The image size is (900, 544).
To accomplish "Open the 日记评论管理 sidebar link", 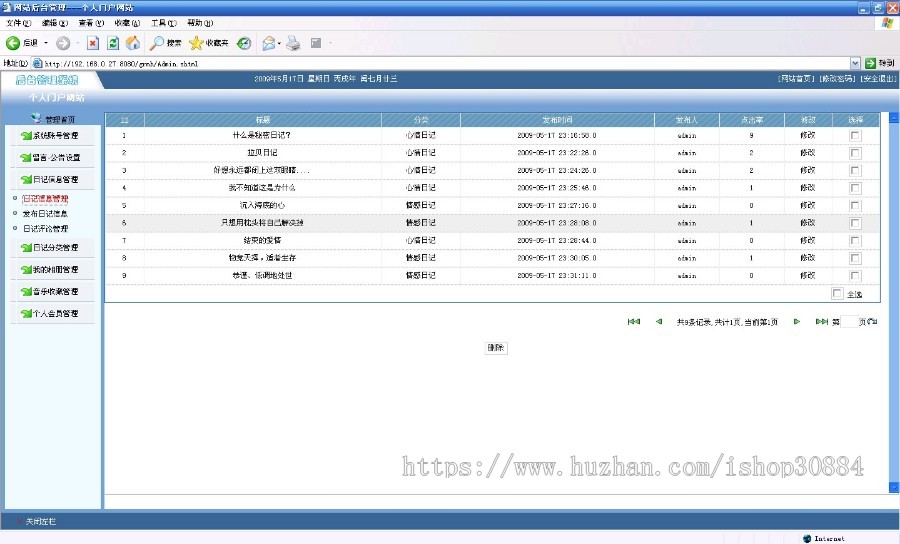I will pos(45,228).
